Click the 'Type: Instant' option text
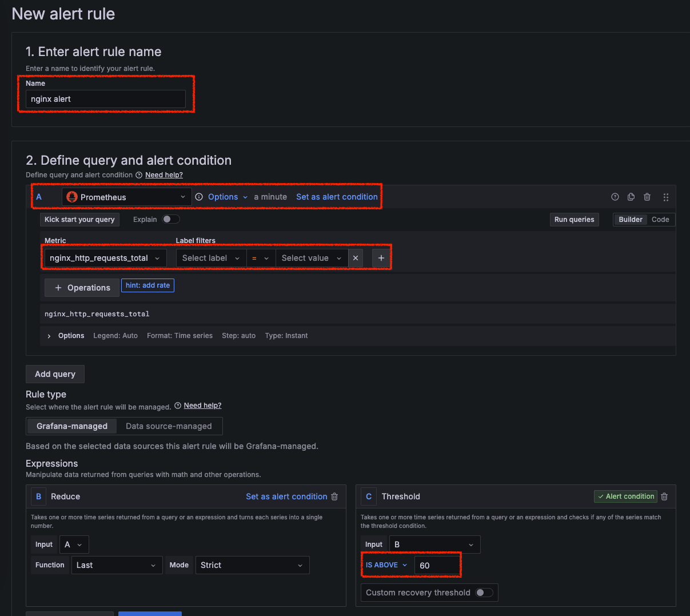690x616 pixels. click(x=286, y=336)
